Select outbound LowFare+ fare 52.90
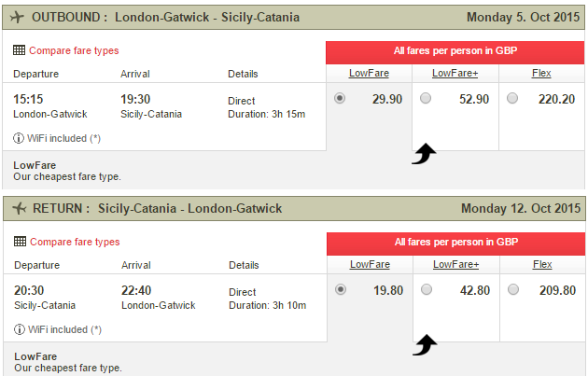Screen dimensions: 588x376 click(426, 98)
